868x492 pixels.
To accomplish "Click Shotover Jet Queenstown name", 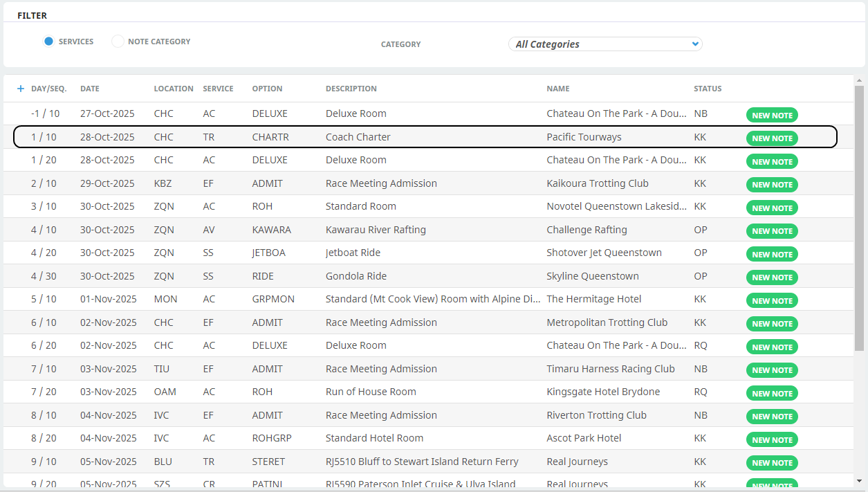I will coord(604,253).
